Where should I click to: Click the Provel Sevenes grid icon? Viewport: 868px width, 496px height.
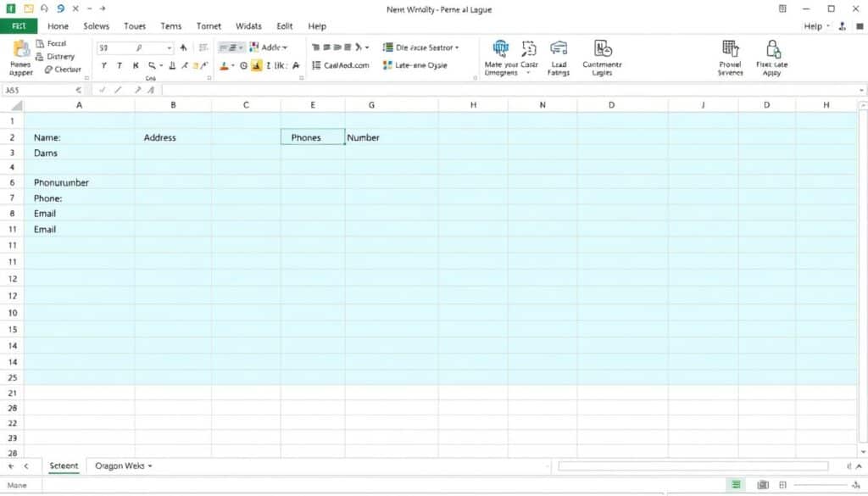tap(730, 48)
